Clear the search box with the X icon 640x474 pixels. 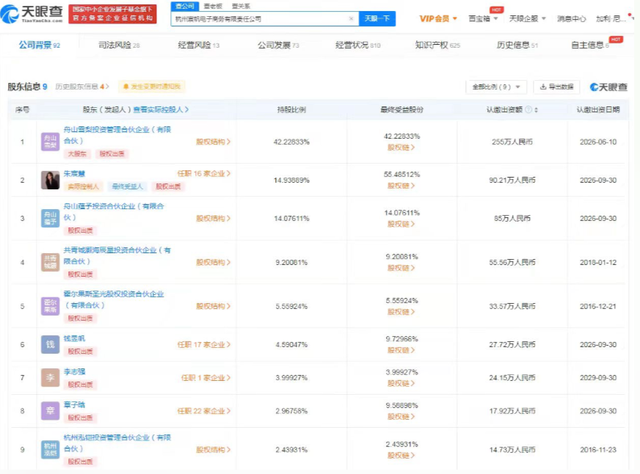pos(351,19)
